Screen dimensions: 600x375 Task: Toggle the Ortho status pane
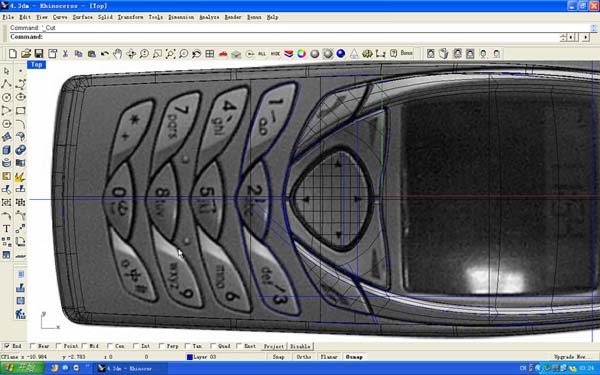pos(304,357)
